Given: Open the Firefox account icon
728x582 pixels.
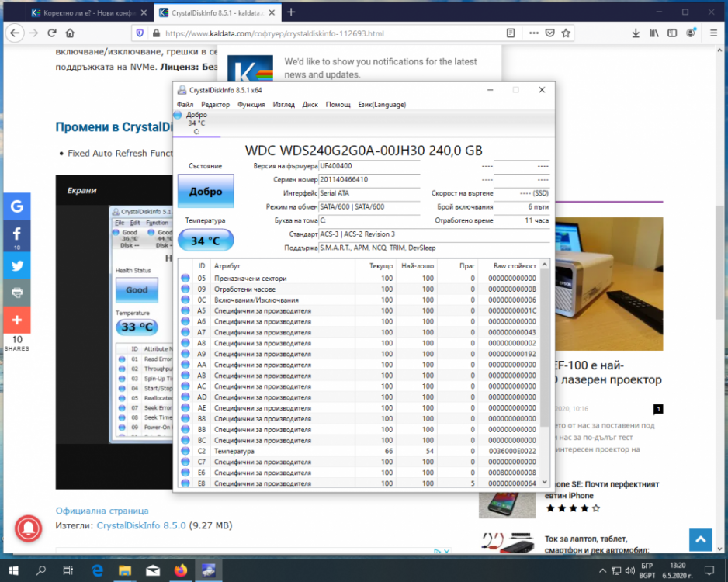Looking at the screenshot, I should 691,33.
